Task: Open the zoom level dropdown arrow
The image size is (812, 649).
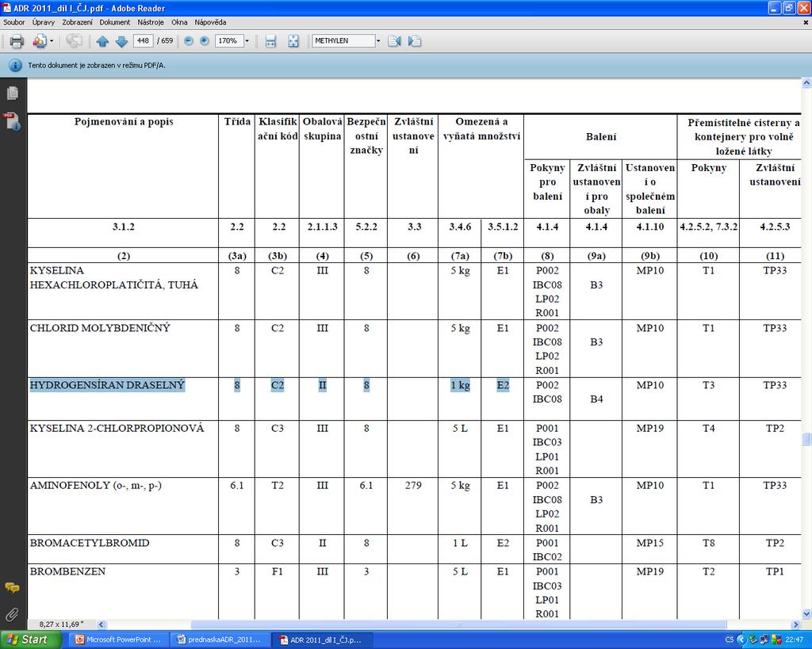Action: tap(247, 40)
